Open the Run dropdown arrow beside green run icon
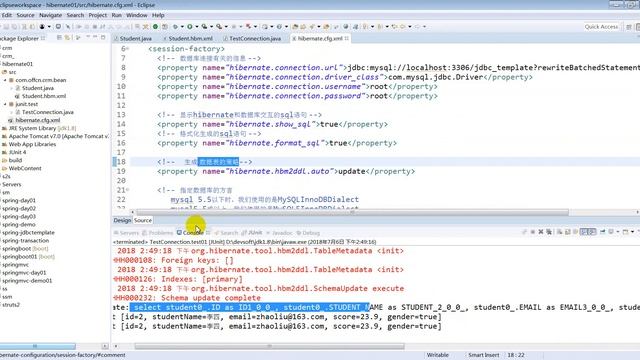This screenshot has height=360, width=640. 197,27
